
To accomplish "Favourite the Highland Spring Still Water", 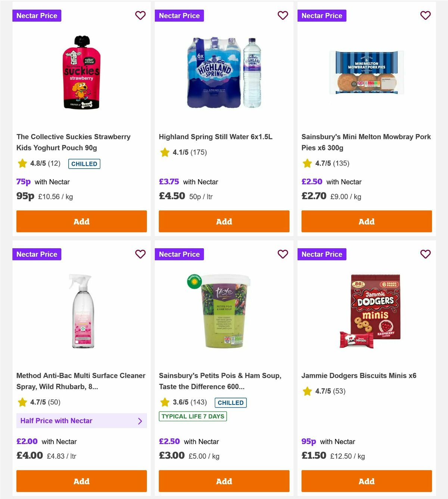I will [283, 15].
